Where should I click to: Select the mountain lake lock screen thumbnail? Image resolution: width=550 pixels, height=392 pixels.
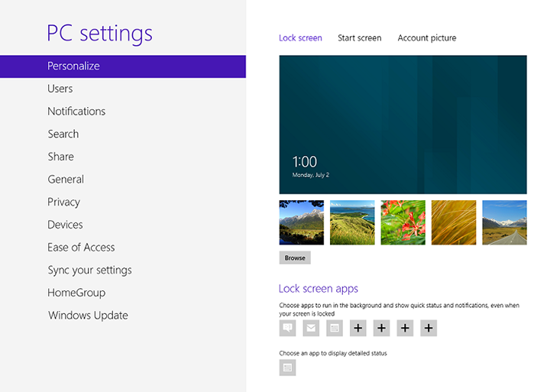click(301, 222)
